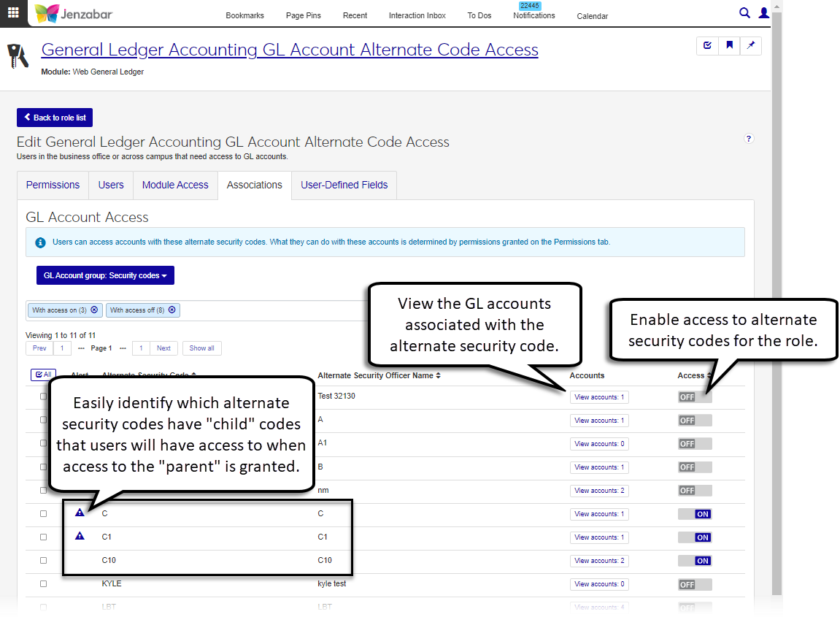The height and width of the screenshot is (617, 840).
Task: Open Interaction Inbox
Action: pyautogui.click(x=417, y=15)
